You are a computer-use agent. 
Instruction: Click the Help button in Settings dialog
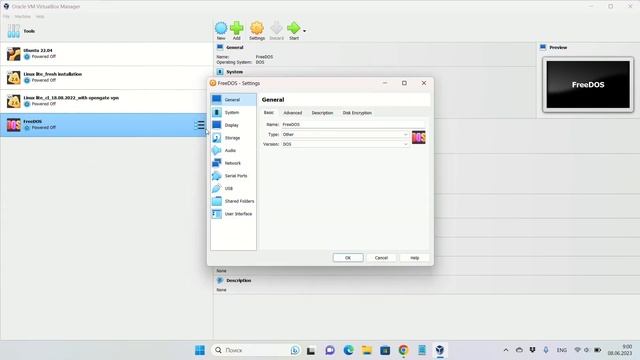pyautogui.click(x=414, y=258)
